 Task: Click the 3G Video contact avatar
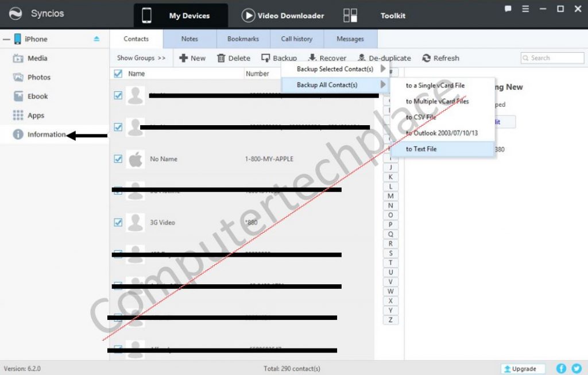(x=136, y=222)
